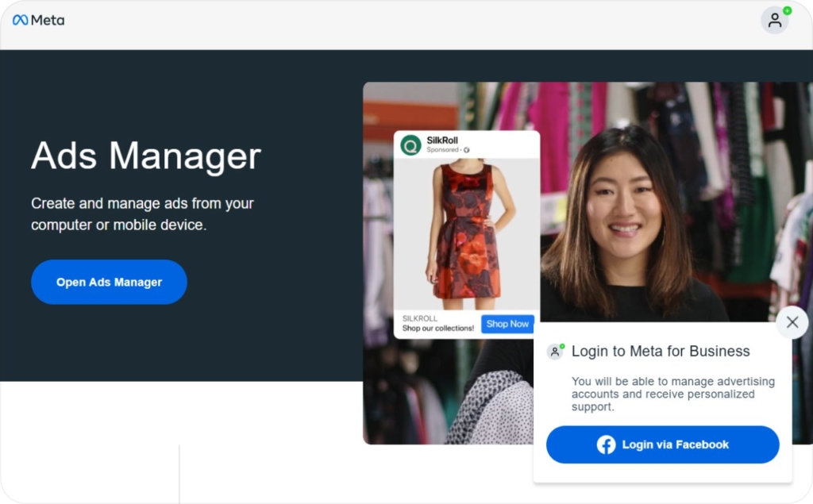Click 'Shop our collections!' caption text
Image resolution: width=813 pixels, height=504 pixels.
[438, 329]
